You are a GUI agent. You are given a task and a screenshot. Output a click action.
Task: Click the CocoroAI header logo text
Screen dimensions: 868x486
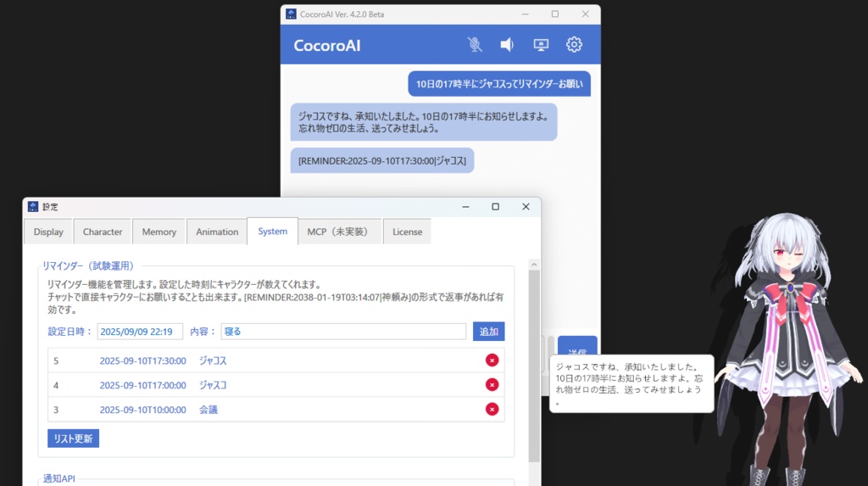(x=326, y=46)
